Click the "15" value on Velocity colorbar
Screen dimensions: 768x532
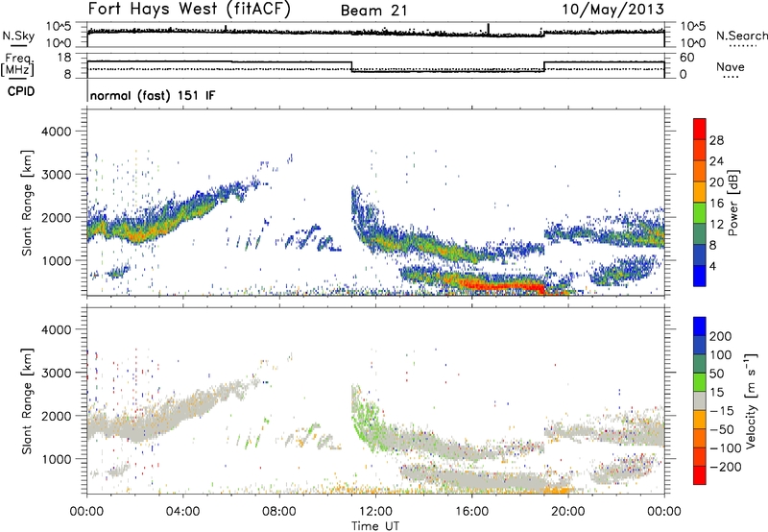(x=716, y=392)
